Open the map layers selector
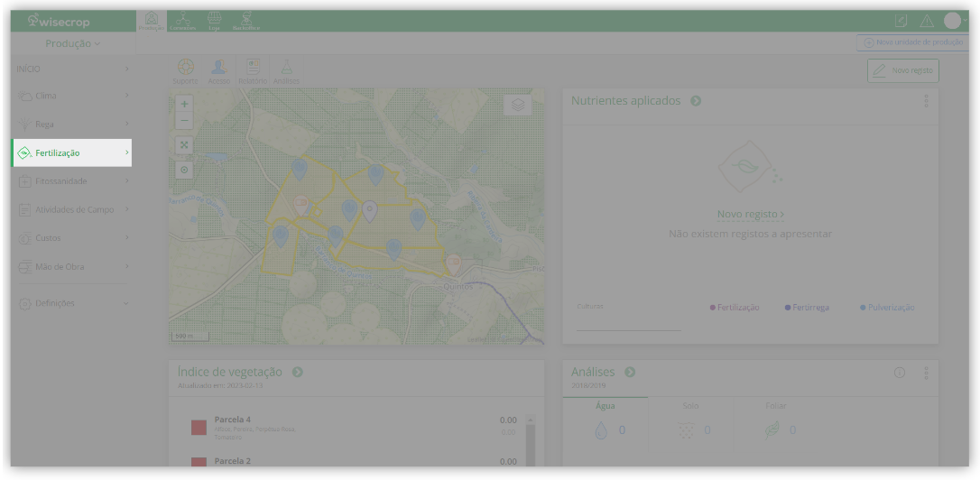Viewport: 980px width, 480px height. point(517,105)
